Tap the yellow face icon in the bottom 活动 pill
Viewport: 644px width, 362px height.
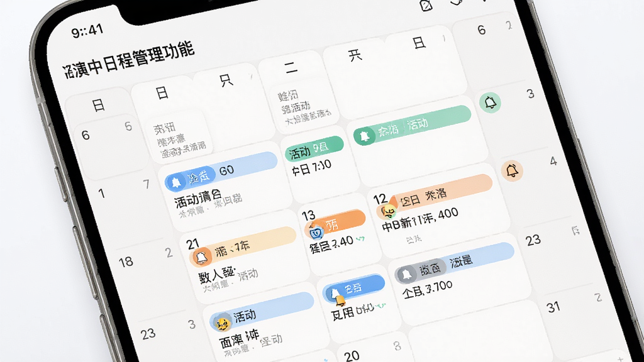[223, 324]
